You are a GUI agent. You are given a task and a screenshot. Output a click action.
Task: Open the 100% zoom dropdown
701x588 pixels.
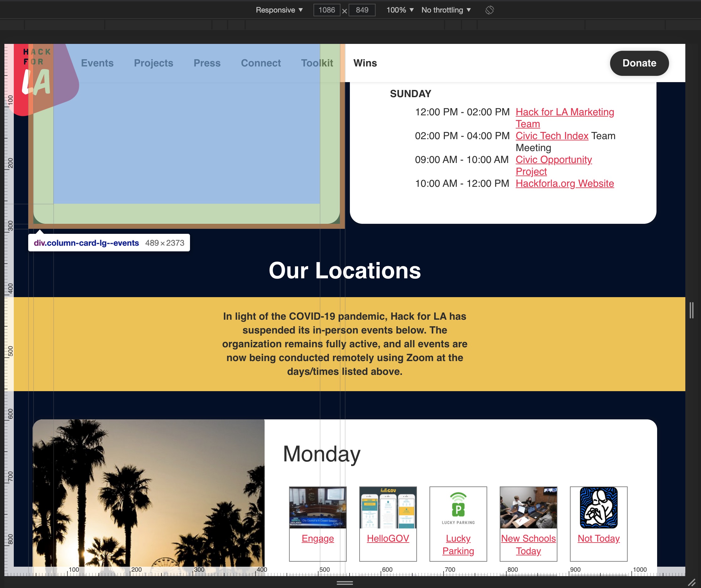point(400,10)
